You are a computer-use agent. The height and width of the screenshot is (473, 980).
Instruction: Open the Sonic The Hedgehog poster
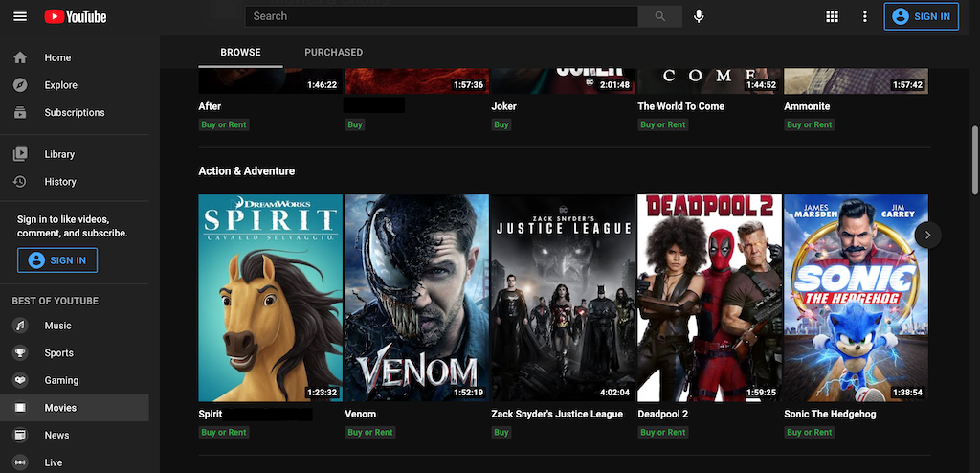coord(856,298)
